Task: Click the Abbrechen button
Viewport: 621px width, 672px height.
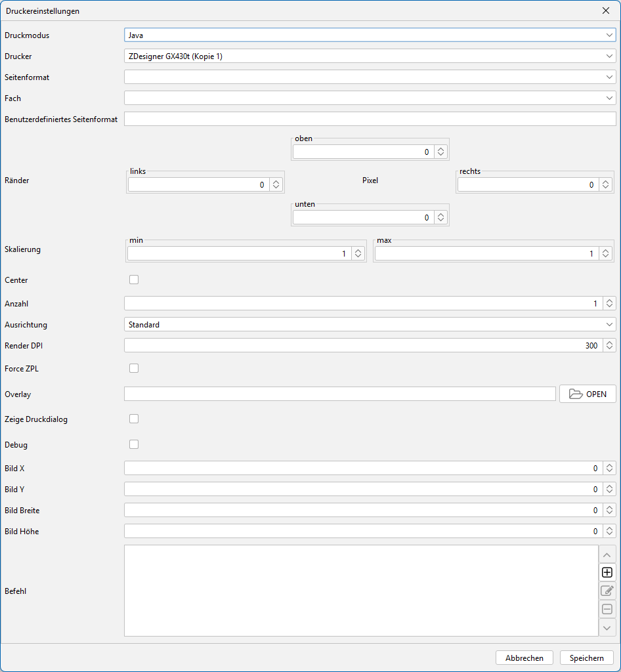Action: point(525,658)
